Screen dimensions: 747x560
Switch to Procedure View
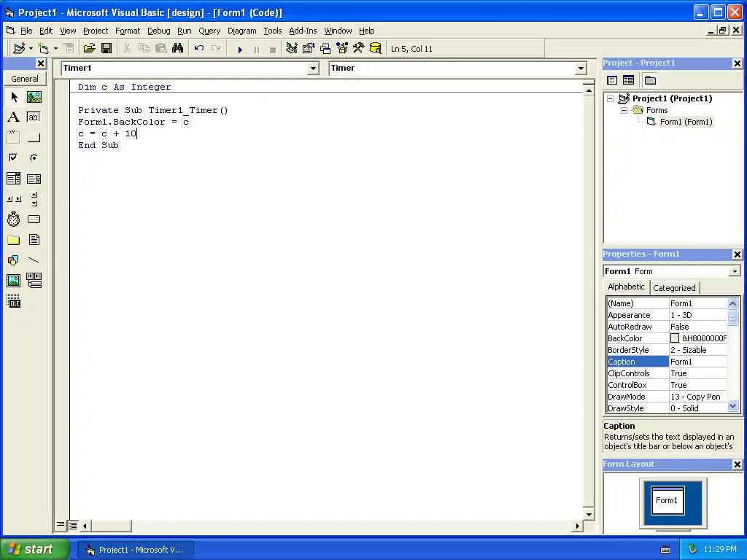point(61,525)
